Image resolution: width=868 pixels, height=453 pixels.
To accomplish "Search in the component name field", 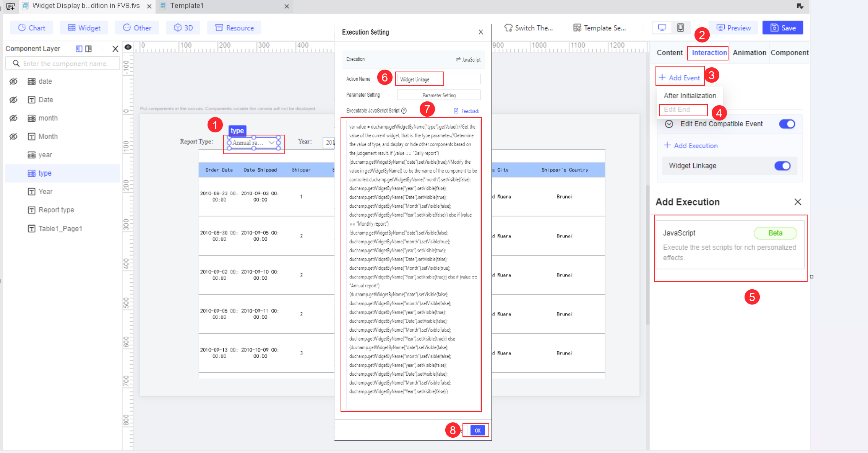I will [63, 64].
